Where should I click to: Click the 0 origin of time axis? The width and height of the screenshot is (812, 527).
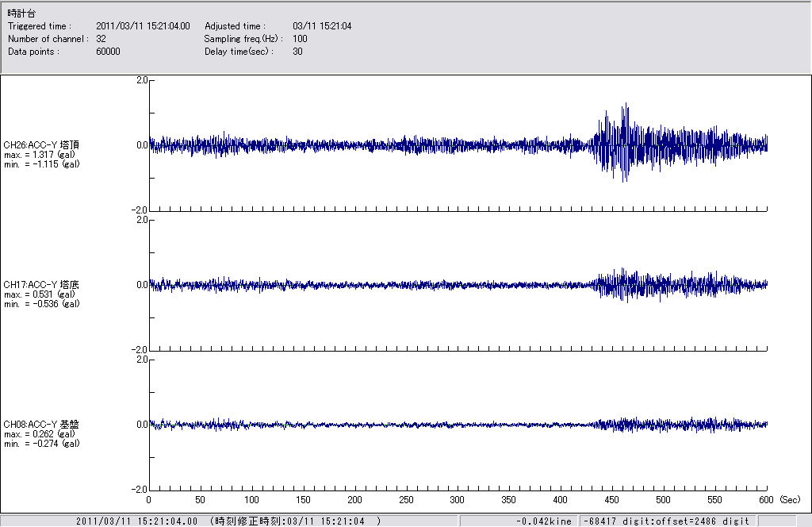(x=149, y=500)
